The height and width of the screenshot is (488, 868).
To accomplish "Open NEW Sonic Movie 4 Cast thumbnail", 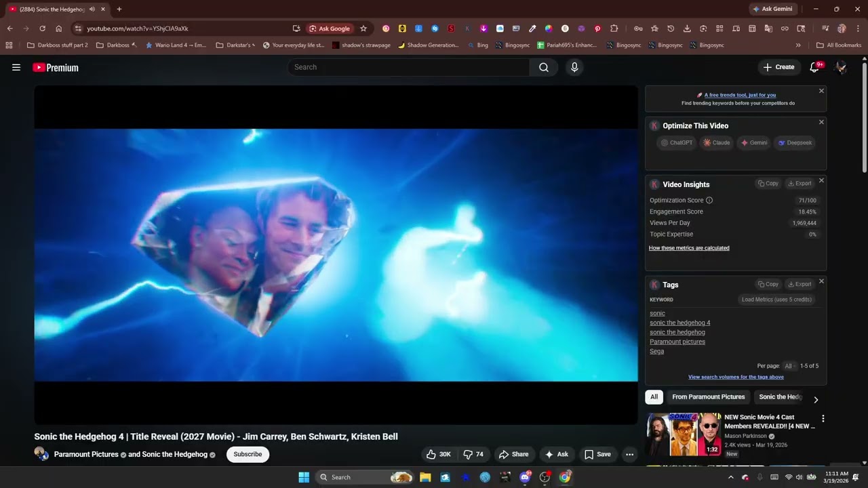I will (x=684, y=434).
